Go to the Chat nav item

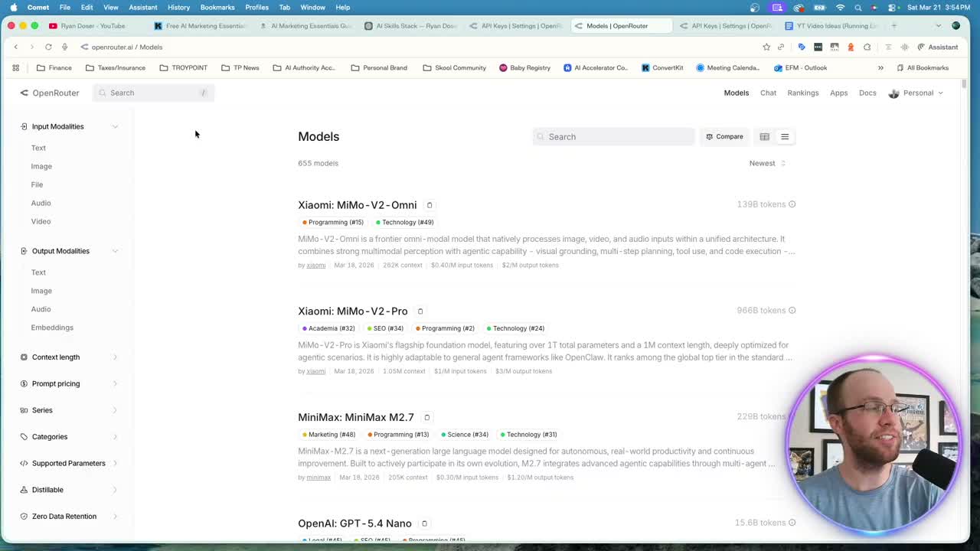coord(768,93)
